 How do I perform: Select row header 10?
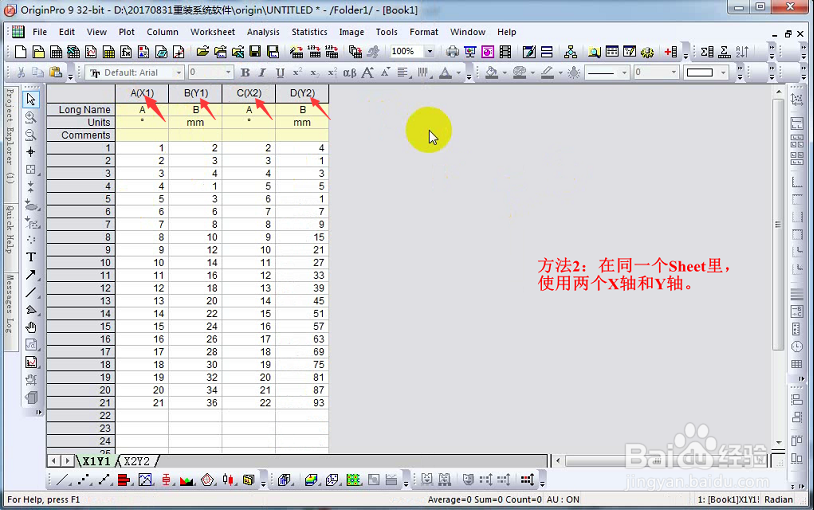81,263
